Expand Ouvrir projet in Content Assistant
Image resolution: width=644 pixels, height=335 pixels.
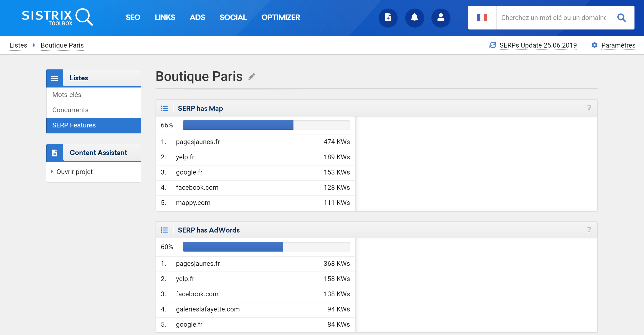coord(72,172)
